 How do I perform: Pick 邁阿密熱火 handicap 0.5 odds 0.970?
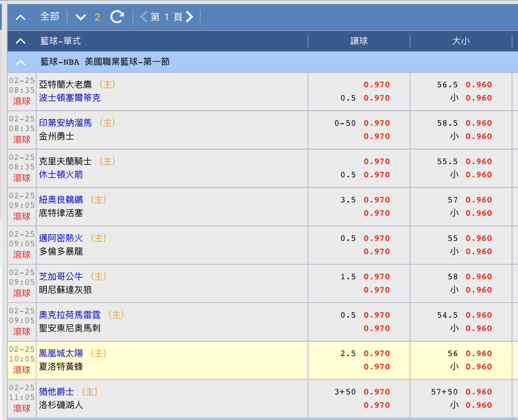click(377, 238)
